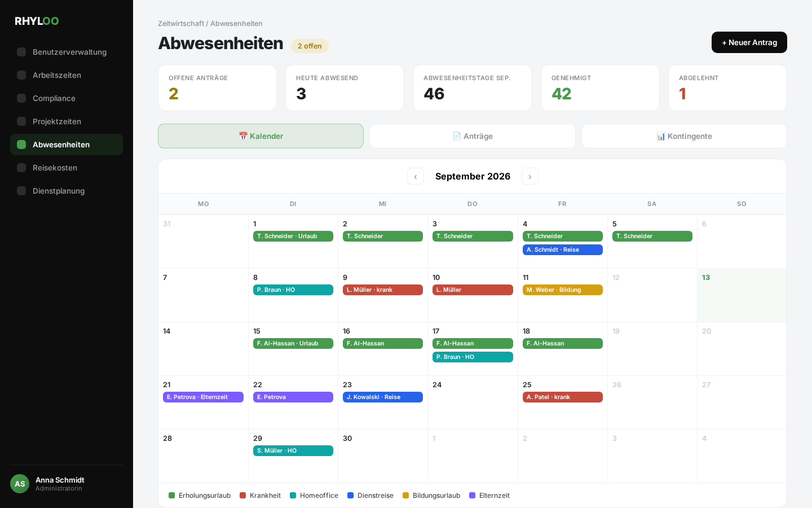Click the teal Homeoffice legend swatch

click(x=293, y=496)
